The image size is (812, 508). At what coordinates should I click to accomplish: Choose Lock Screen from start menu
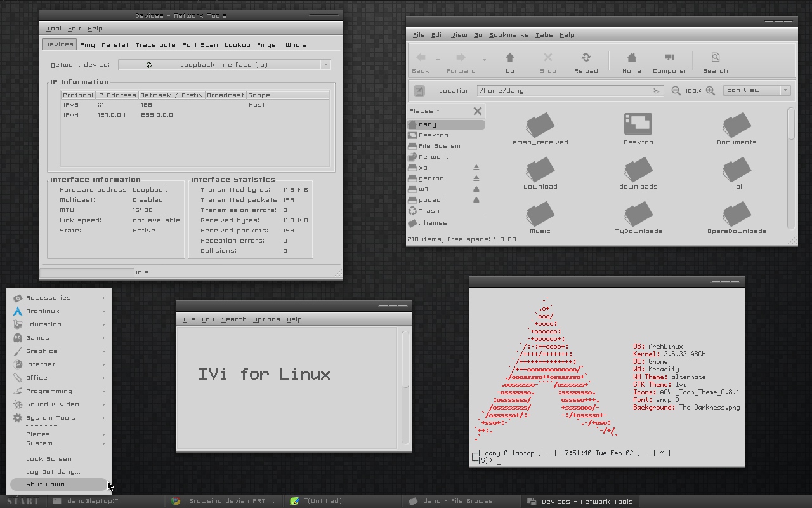pyautogui.click(x=59, y=459)
